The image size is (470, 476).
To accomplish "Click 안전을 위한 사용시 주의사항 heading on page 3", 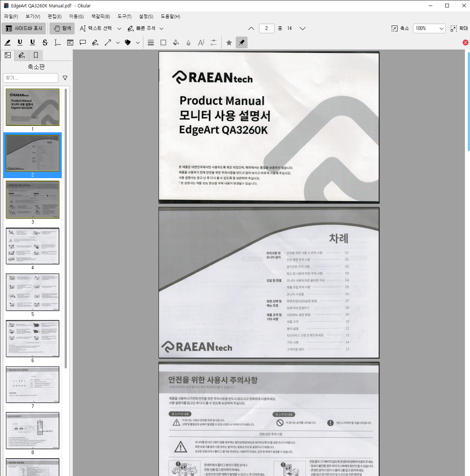I will coord(213,380).
